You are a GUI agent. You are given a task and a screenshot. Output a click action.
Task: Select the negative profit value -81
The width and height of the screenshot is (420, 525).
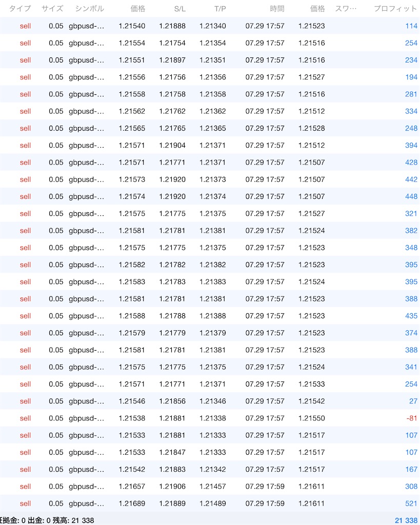click(x=412, y=418)
